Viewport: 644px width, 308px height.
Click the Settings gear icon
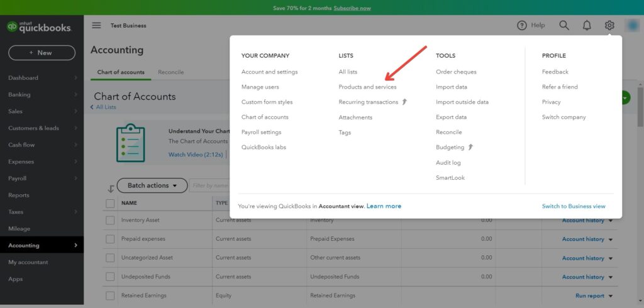click(x=609, y=26)
